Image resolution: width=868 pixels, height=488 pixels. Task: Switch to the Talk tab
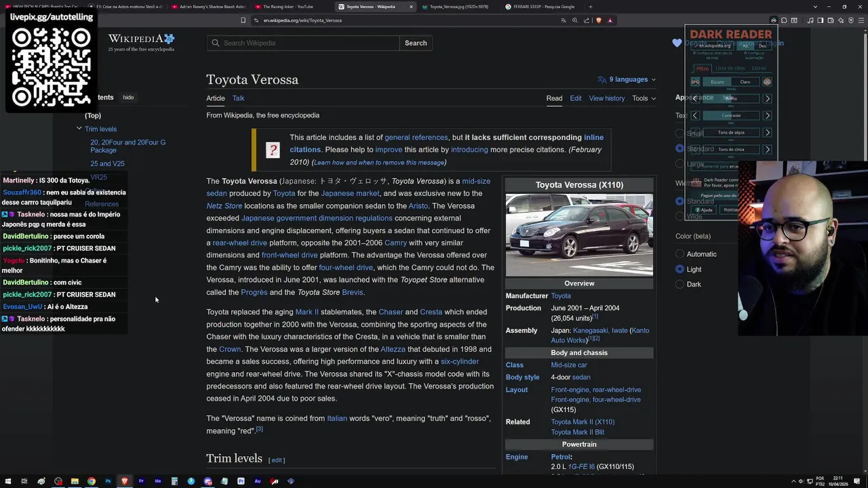239,98
